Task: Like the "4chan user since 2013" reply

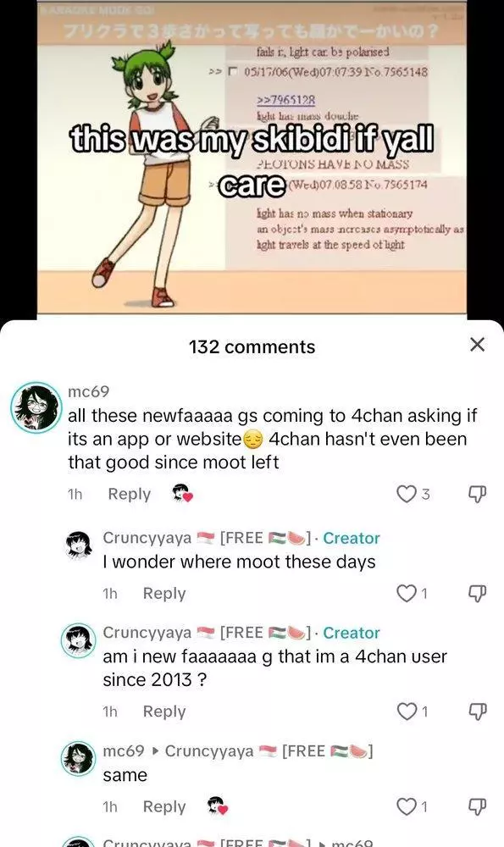Action: click(x=407, y=711)
